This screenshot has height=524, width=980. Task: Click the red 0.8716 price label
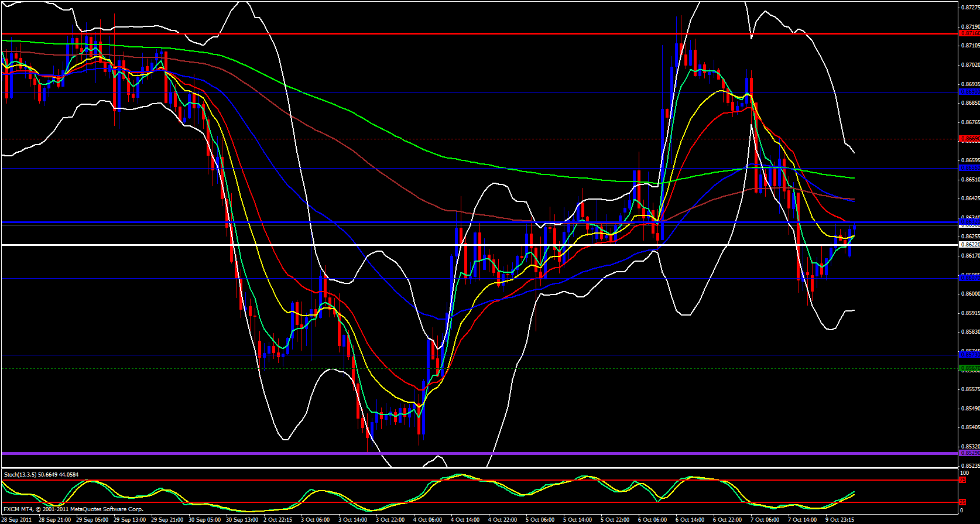[x=969, y=34]
